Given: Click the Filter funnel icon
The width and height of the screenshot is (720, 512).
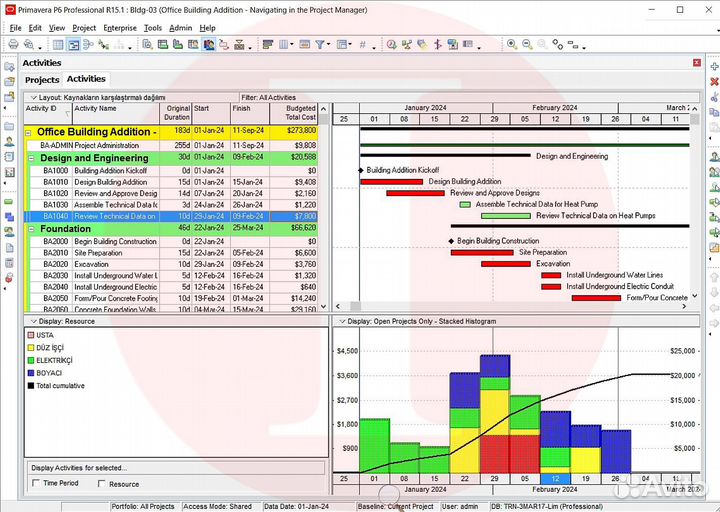Looking at the screenshot, I should click(320, 45).
